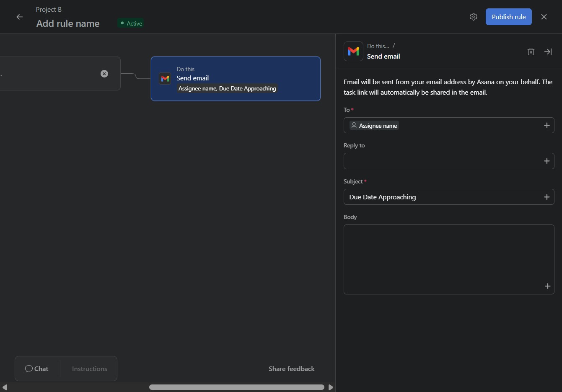Click the Gmail icon on the Send email card

[165, 78]
